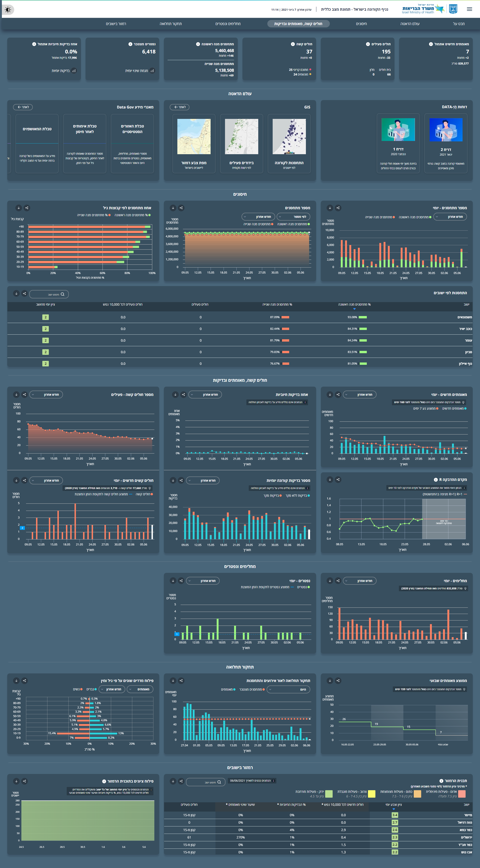
Task: Open חודש אחרון dropdown in מספר חולים קשה - פעילים
Action: tap(46, 394)
